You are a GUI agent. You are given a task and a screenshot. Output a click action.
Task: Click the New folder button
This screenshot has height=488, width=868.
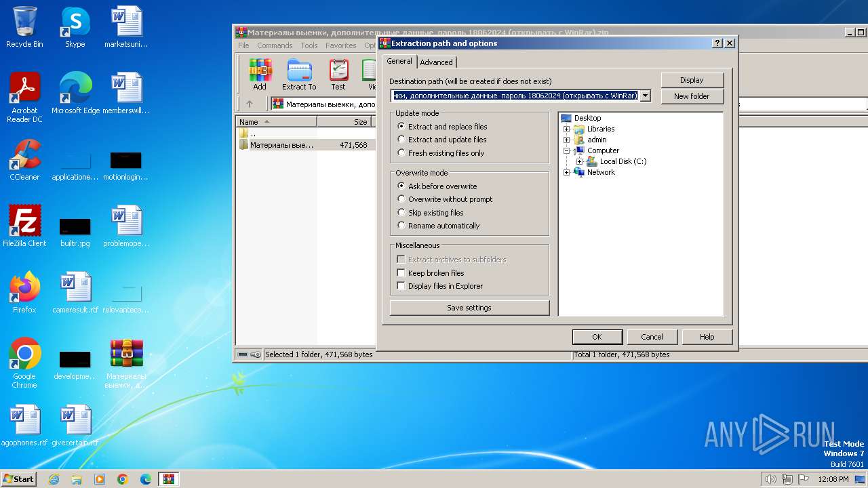coord(692,96)
